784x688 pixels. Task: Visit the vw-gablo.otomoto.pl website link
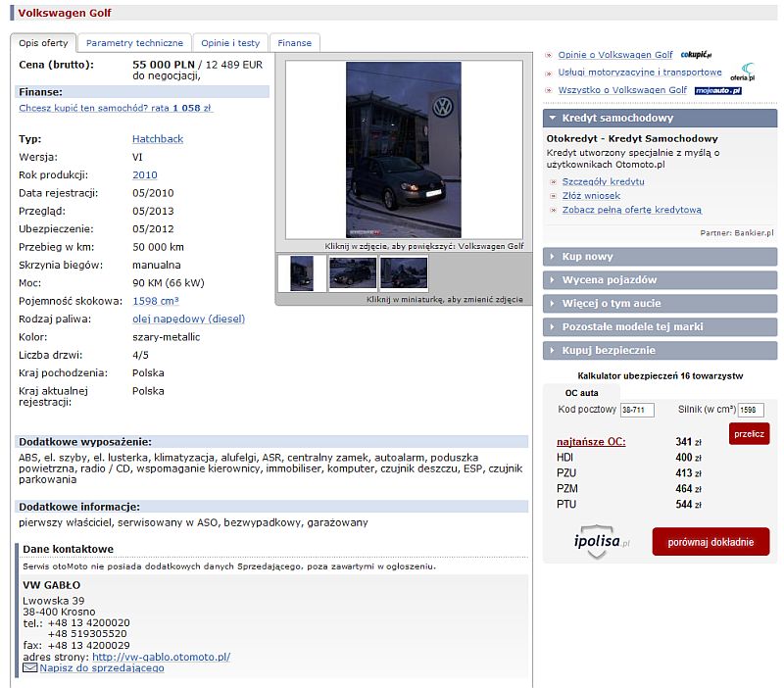pos(161,657)
